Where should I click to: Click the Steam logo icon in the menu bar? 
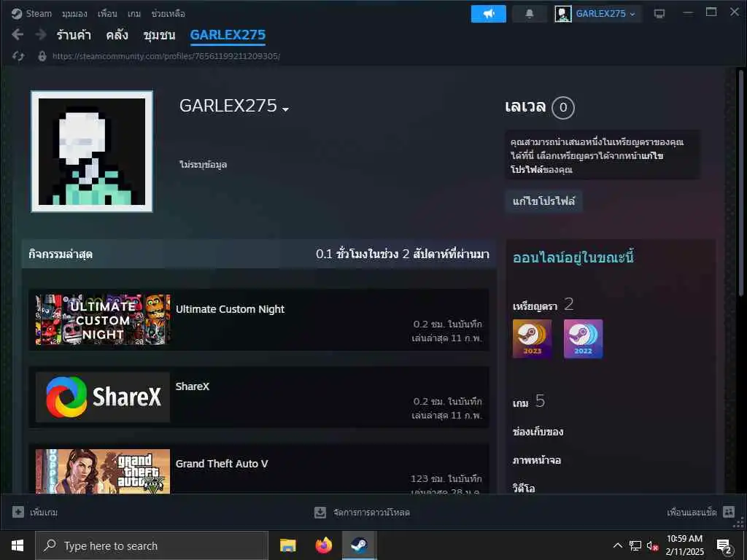[x=17, y=14]
